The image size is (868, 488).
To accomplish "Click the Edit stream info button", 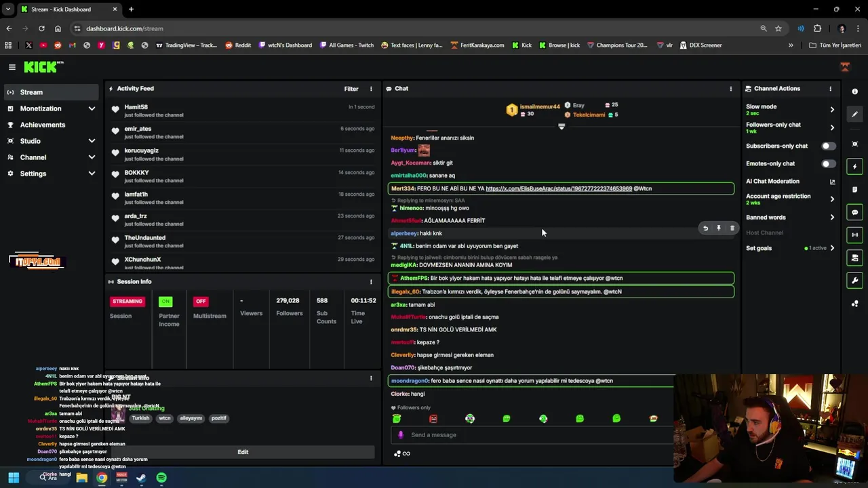I will pyautogui.click(x=243, y=452).
